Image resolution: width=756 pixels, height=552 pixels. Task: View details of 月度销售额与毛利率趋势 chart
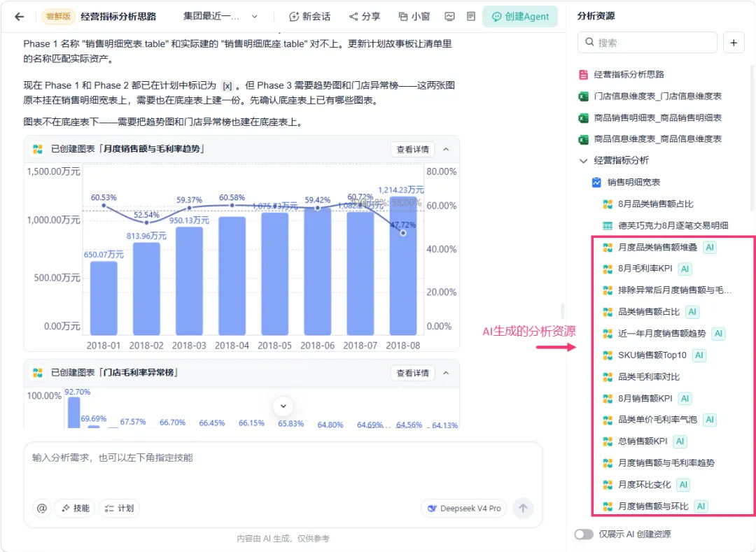click(412, 149)
